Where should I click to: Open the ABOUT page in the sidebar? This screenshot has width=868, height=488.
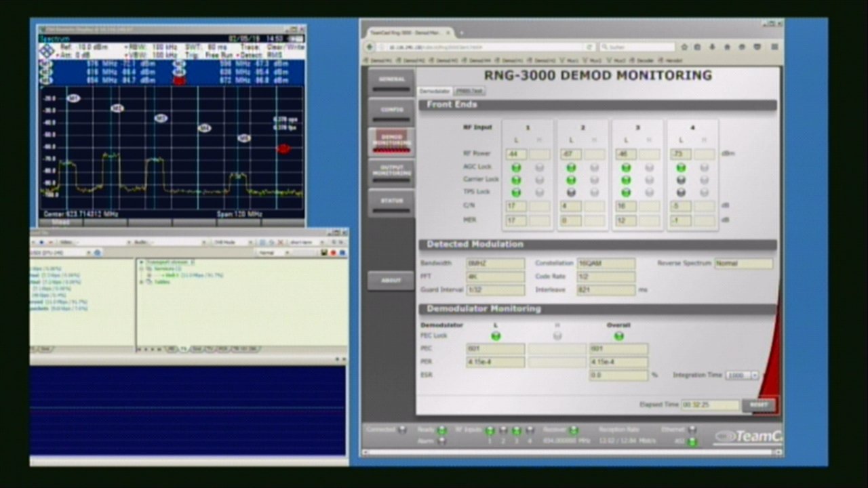coord(391,281)
